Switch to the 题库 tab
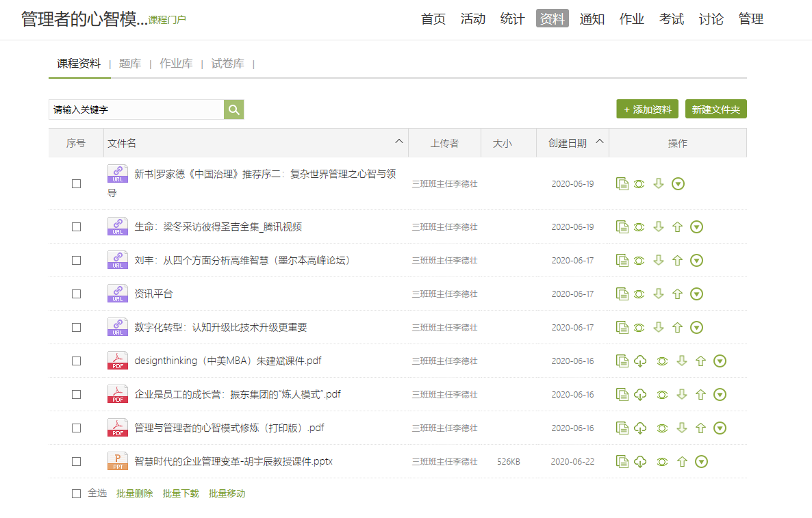This screenshot has width=812, height=518. 129,63
